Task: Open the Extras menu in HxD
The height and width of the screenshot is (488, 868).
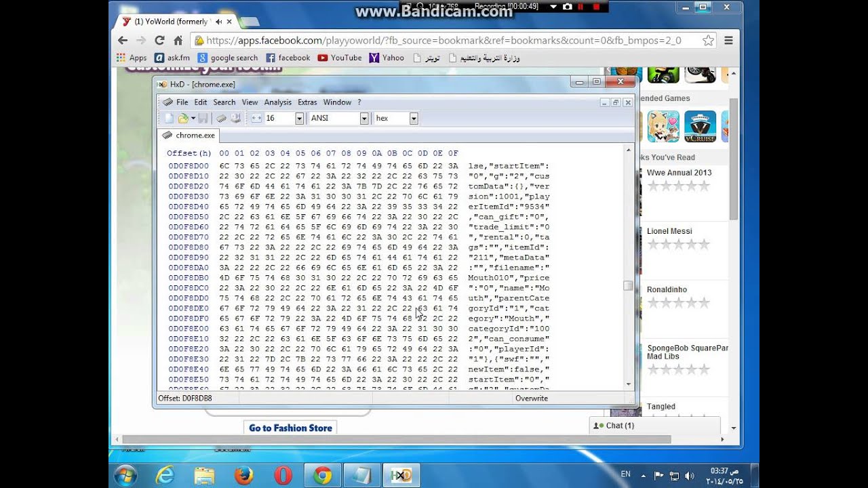Action: click(307, 102)
